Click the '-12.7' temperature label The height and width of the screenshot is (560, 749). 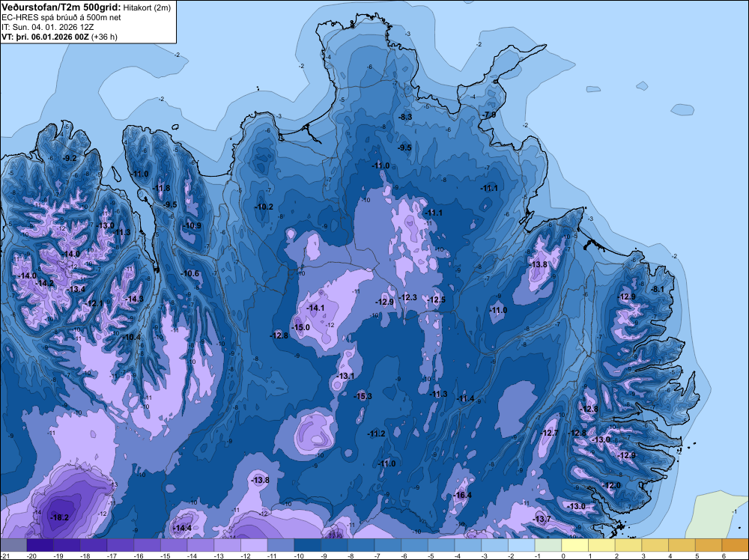pyautogui.click(x=549, y=433)
